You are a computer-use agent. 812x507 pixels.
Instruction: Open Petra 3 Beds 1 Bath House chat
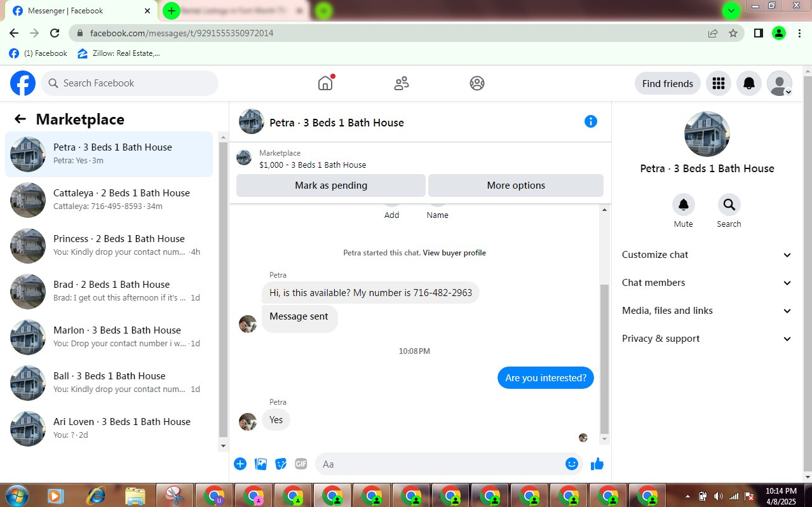109,154
